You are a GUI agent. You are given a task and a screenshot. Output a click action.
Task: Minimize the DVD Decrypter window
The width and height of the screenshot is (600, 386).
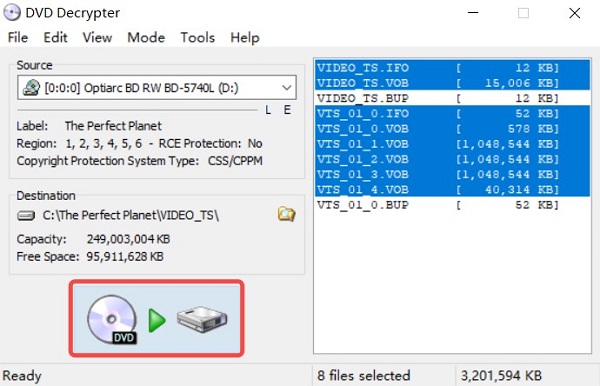[473, 13]
